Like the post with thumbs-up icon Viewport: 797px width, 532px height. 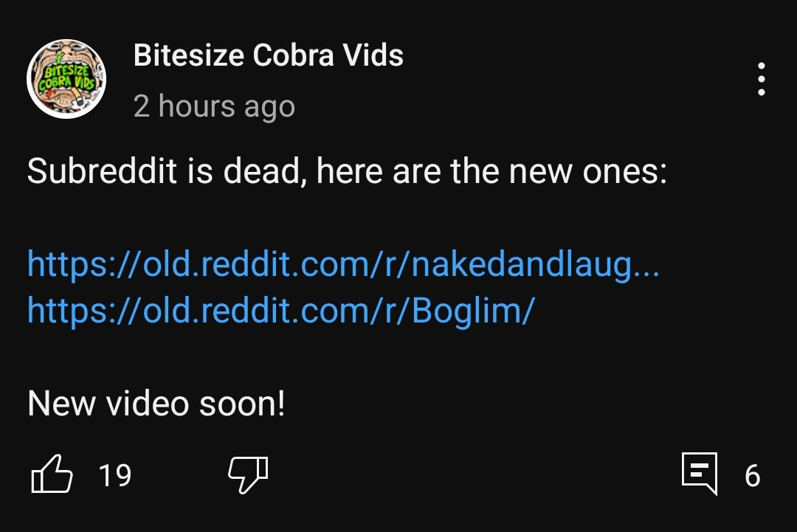52,474
